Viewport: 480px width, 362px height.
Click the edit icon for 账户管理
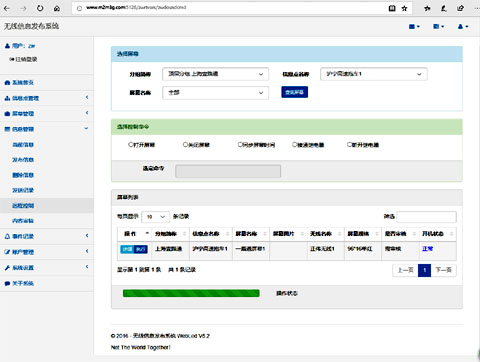pos(7,252)
